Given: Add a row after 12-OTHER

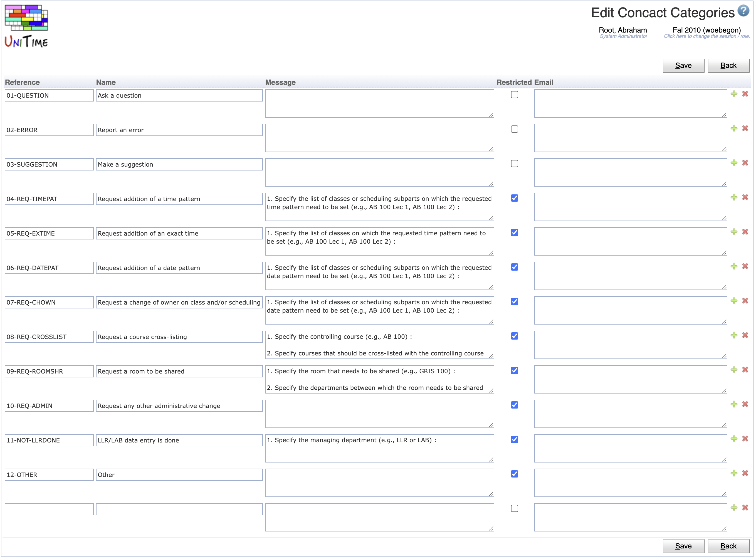Looking at the screenshot, I should coord(734,474).
